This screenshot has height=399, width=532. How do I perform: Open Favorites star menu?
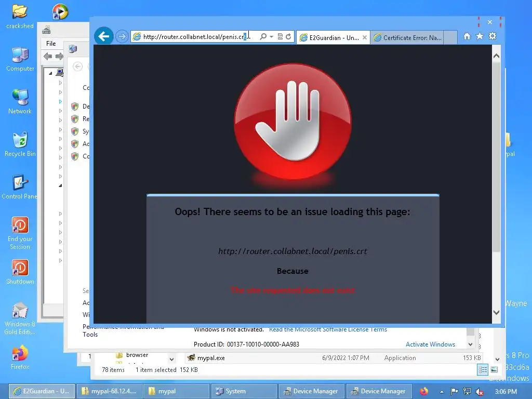pos(480,36)
